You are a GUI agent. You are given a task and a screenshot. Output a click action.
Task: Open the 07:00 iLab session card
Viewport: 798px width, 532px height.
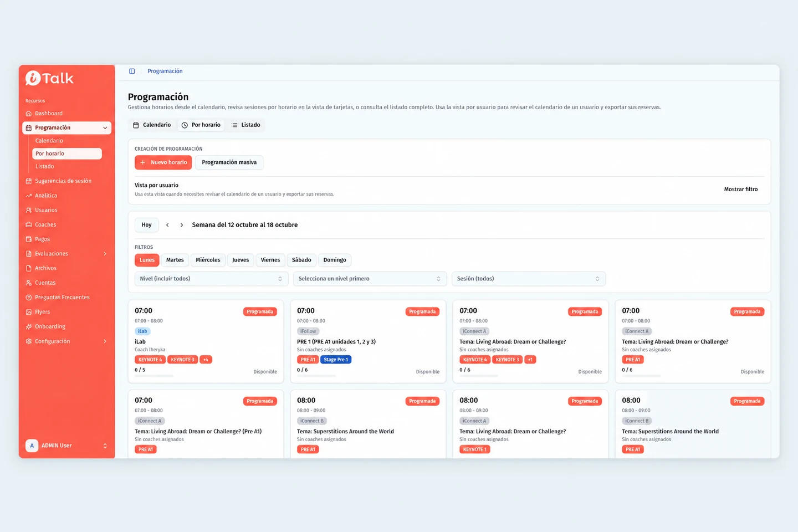[x=206, y=341]
